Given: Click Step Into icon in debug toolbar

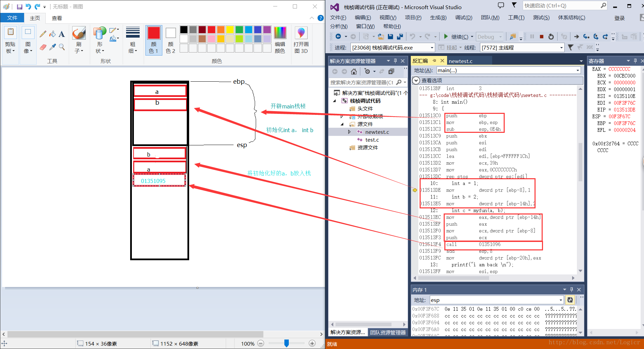Looking at the screenshot, I should coord(586,37).
